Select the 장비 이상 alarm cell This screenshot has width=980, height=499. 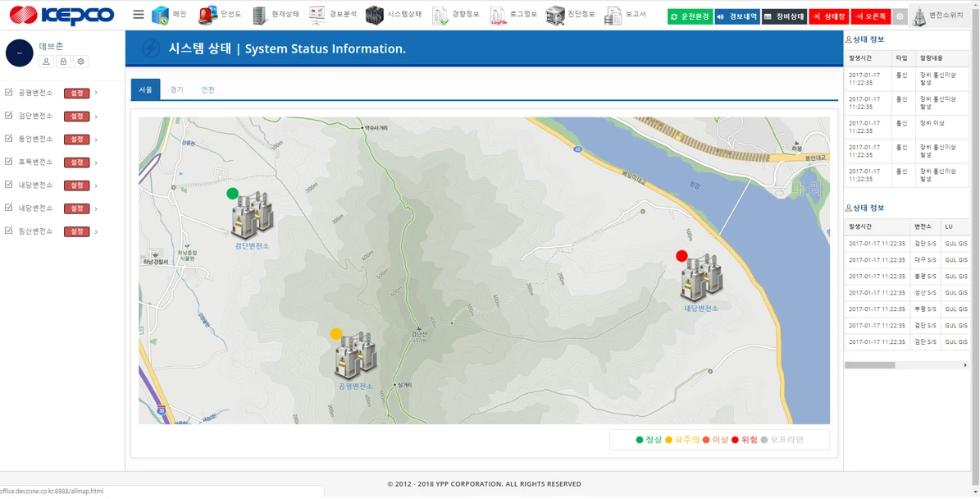(x=942, y=127)
